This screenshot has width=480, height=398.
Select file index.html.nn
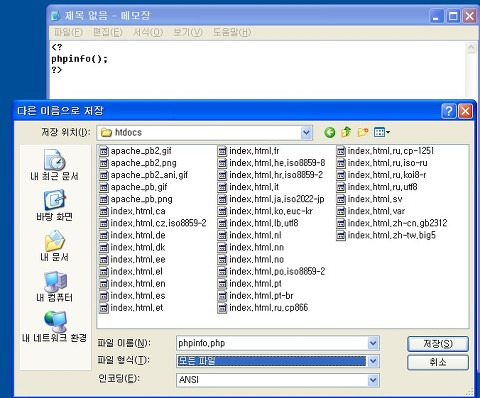[x=251, y=248]
